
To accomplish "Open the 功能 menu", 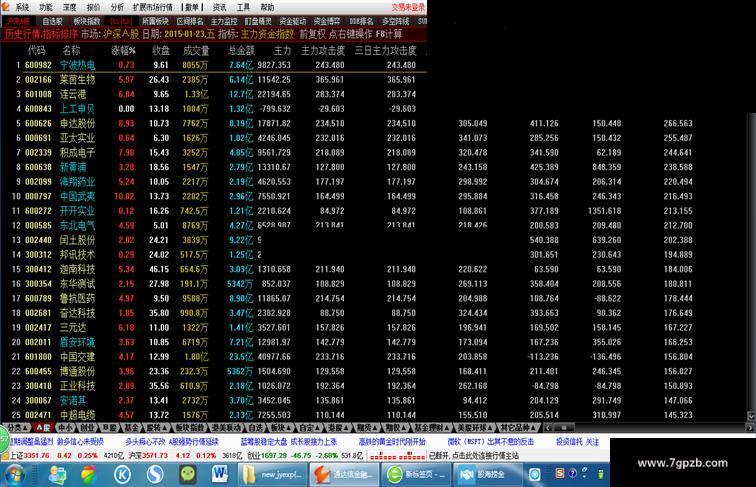I will point(46,7).
